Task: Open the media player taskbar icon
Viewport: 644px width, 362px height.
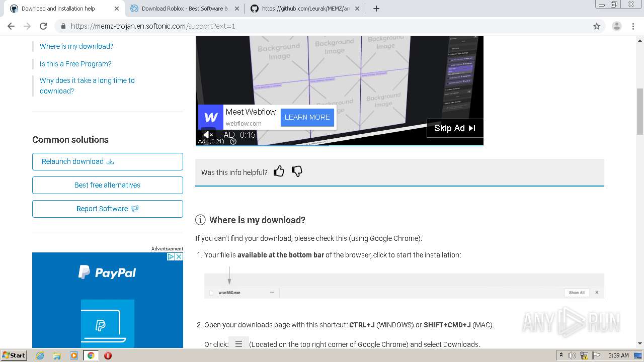Action: (74, 355)
